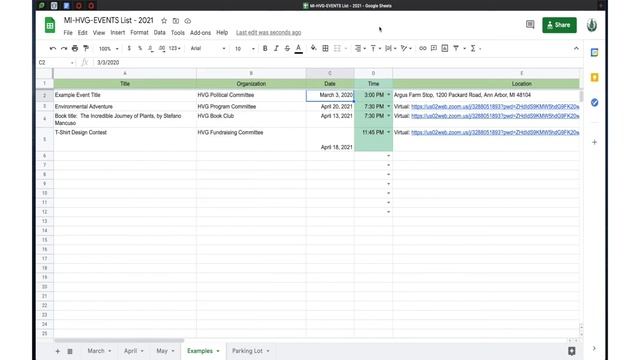This screenshot has height=360, width=640.
Task: Insert a link with the link icon
Action: [422, 48]
